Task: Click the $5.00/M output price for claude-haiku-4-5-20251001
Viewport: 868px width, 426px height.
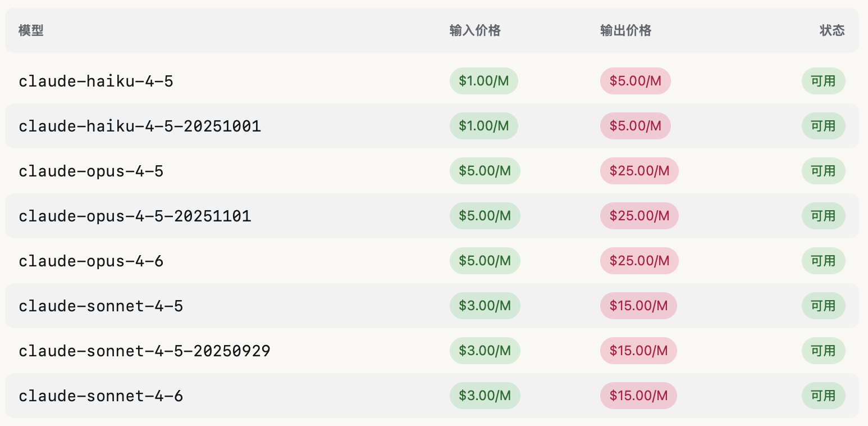Action: point(635,126)
